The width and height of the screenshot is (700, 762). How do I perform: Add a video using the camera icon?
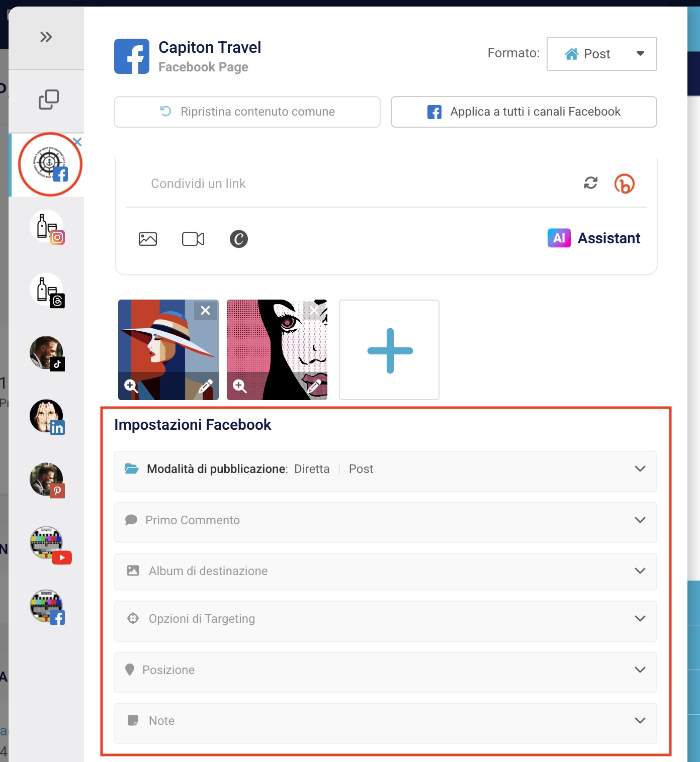tap(193, 239)
